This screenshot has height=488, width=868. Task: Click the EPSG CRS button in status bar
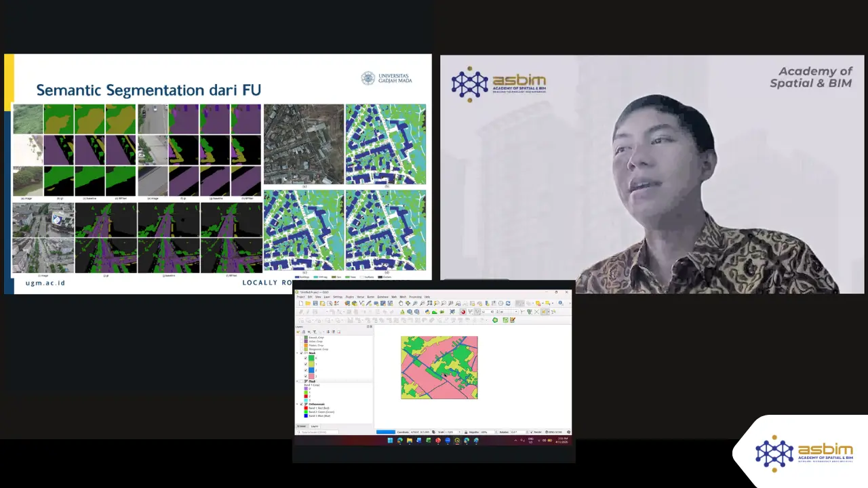point(554,432)
